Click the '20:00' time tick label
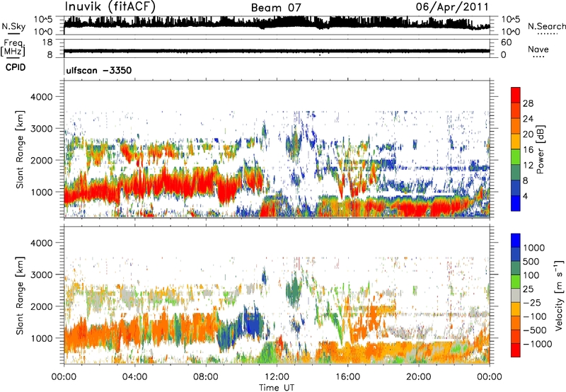566x392 pixels. pos(419,377)
